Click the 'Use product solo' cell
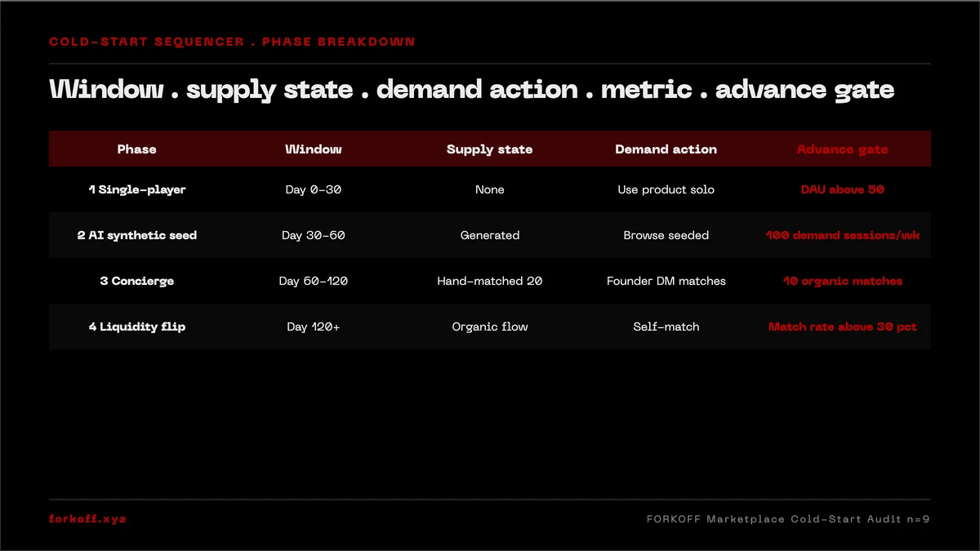Viewport: 980px width, 551px height. 666,189
